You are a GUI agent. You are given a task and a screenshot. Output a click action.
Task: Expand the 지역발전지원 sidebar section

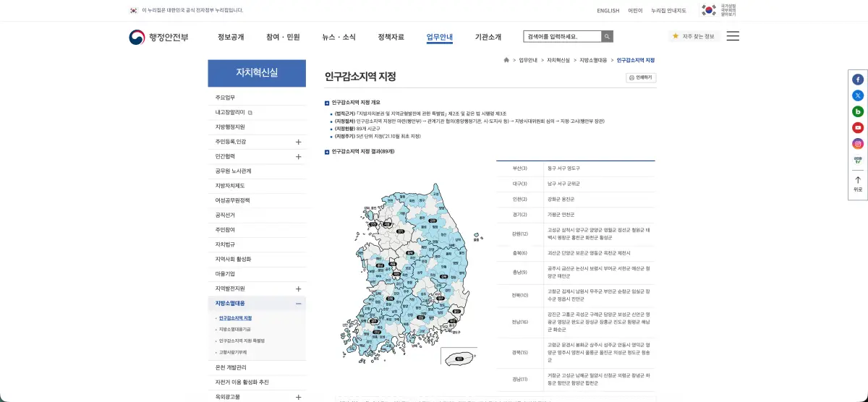[298, 288]
